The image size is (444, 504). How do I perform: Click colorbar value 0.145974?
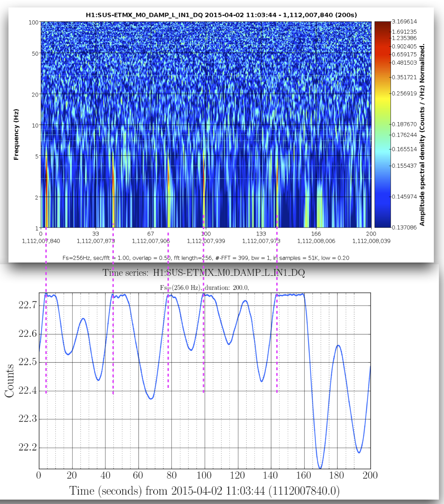pyautogui.click(x=404, y=197)
